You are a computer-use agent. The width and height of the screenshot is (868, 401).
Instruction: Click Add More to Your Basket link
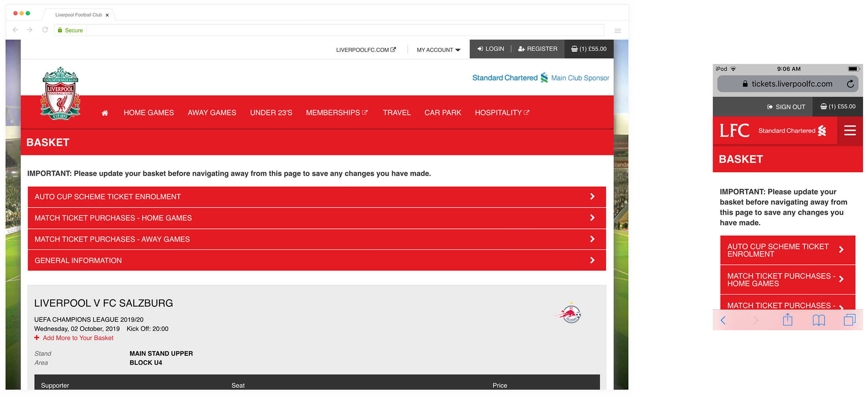pos(78,338)
